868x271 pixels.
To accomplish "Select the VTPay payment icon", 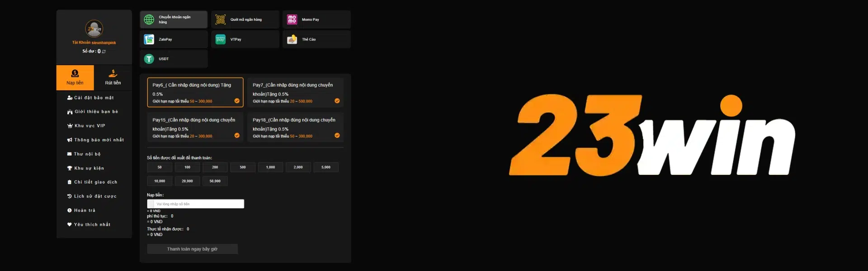I will pyautogui.click(x=221, y=39).
